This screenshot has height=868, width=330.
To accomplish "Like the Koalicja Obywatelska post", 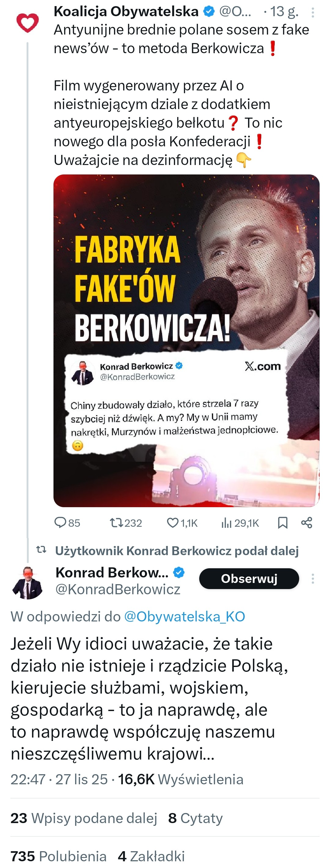I will pyautogui.click(x=173, y=523).
